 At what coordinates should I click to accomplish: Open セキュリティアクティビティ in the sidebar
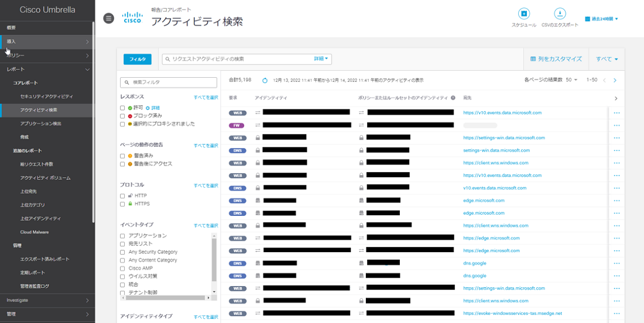point(47,96)
